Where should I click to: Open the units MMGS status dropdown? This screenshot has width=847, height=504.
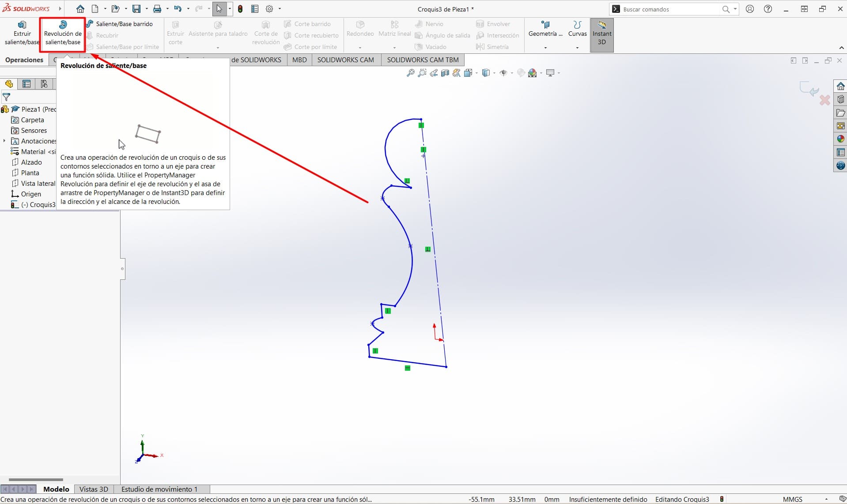pos(826,499)
